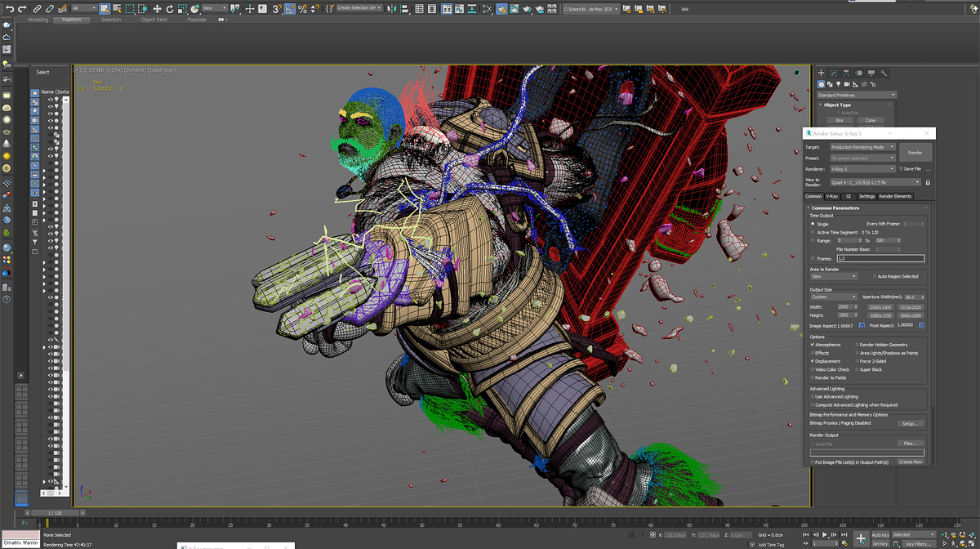Select the Geometry category icon in Create panel
Image resolution: width=980 pixels, height=549 pixels.
point(822,84)
